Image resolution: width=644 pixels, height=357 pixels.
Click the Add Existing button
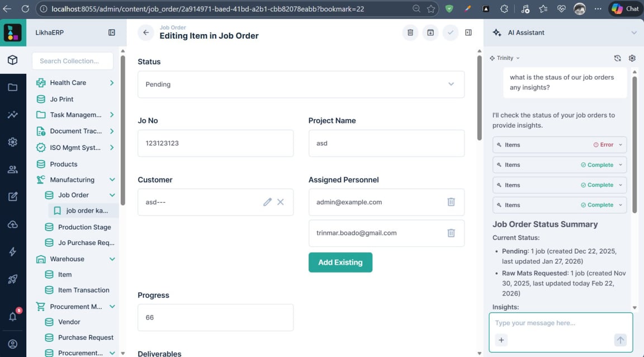(x=340, y=262)
